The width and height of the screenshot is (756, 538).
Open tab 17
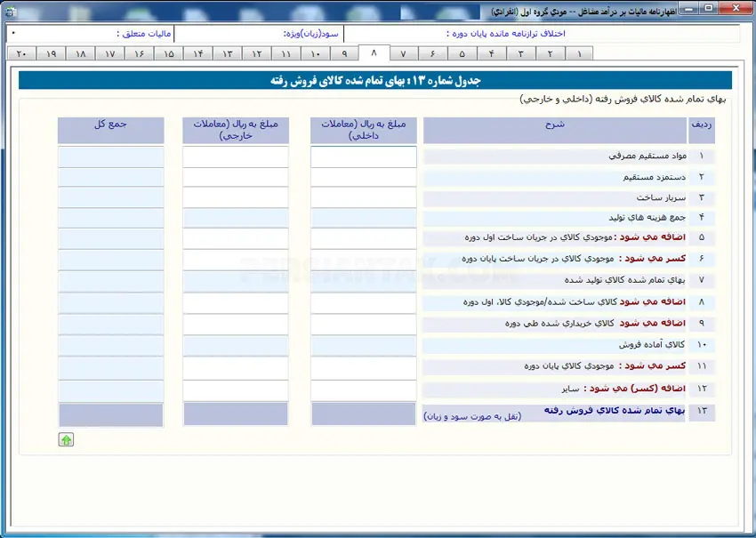[110, 53]
